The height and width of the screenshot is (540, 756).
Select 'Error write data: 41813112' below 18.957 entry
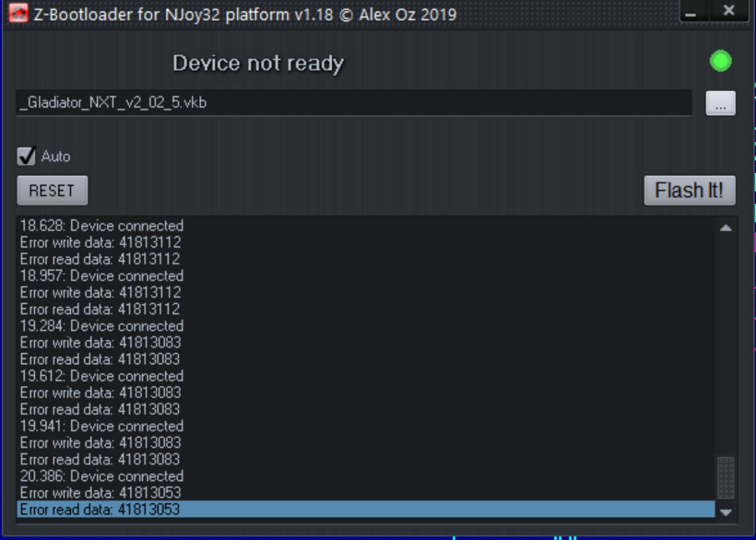366,293
